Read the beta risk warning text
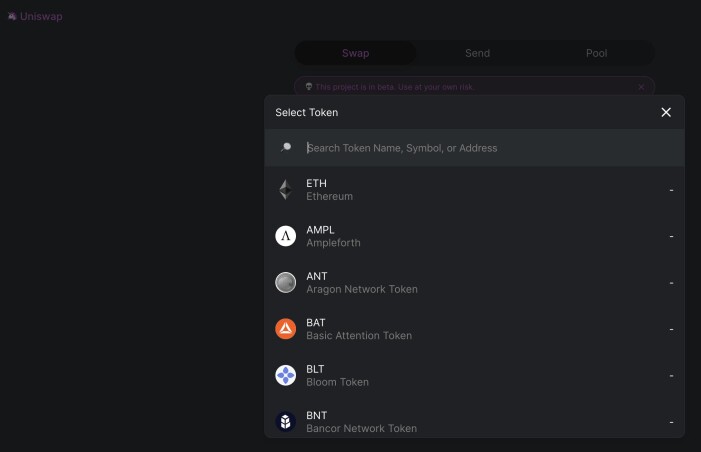Screen dimensions: 701x452 pos(394,87)
